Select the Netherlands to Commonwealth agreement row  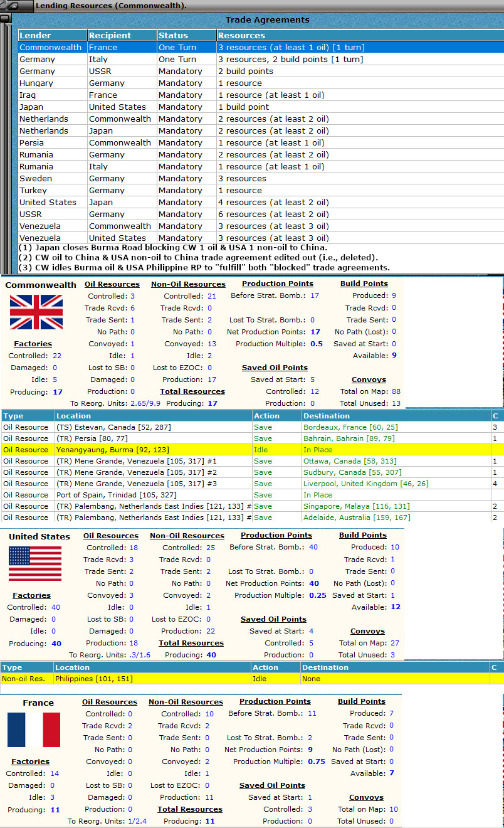(x=260, y=119)
